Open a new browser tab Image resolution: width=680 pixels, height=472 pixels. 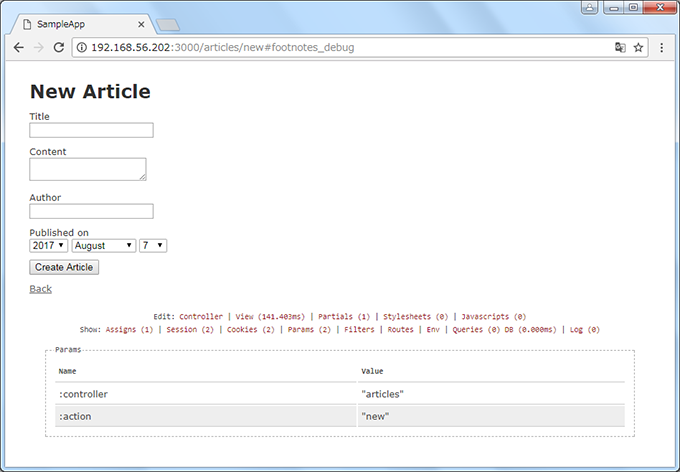point(168,25)
